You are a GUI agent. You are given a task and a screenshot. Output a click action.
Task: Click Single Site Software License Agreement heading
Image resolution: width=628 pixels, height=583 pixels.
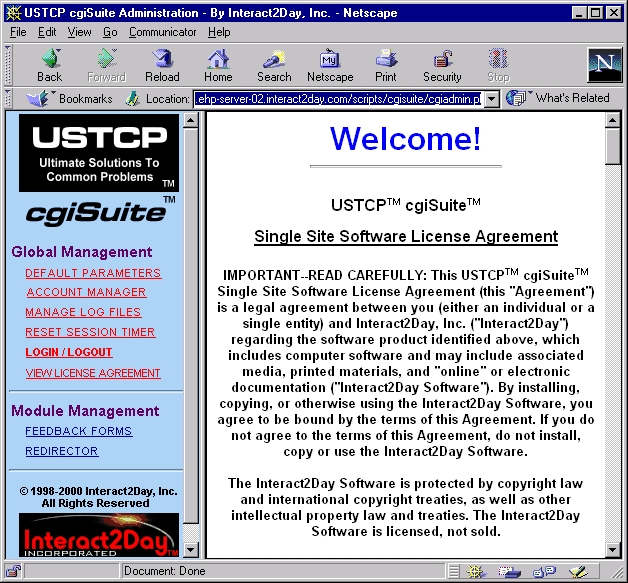pyautogui.click(x=406, y=237)
